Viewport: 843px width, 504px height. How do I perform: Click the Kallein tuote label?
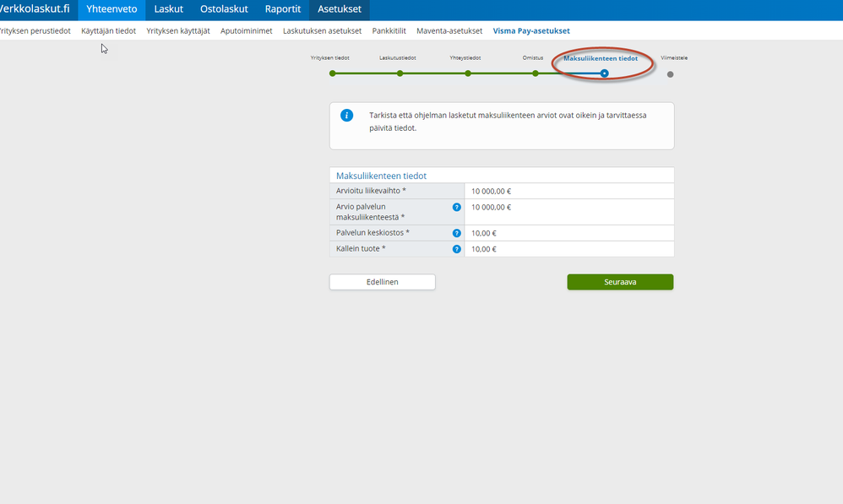tap(361, 249)
